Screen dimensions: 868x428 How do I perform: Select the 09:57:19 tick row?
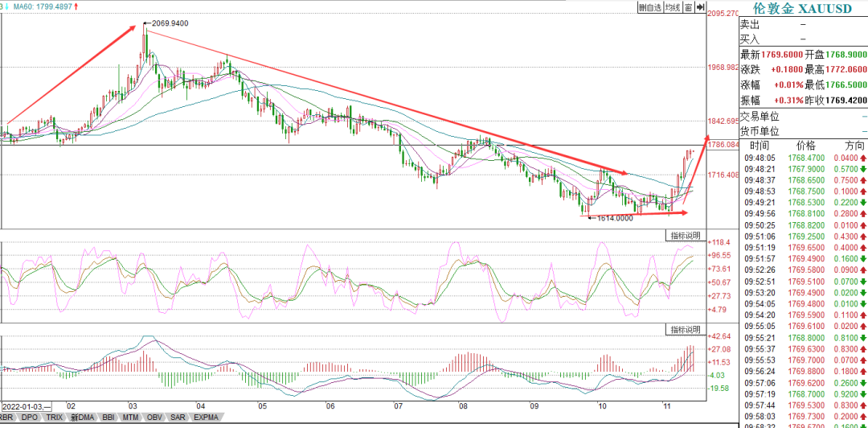[x=803, y=393]
